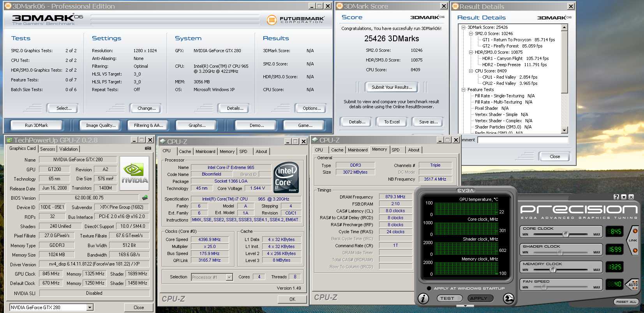644x313 pixels.
Task: Open the Cache tab in the first CPU-Z window
Action: 185,151
